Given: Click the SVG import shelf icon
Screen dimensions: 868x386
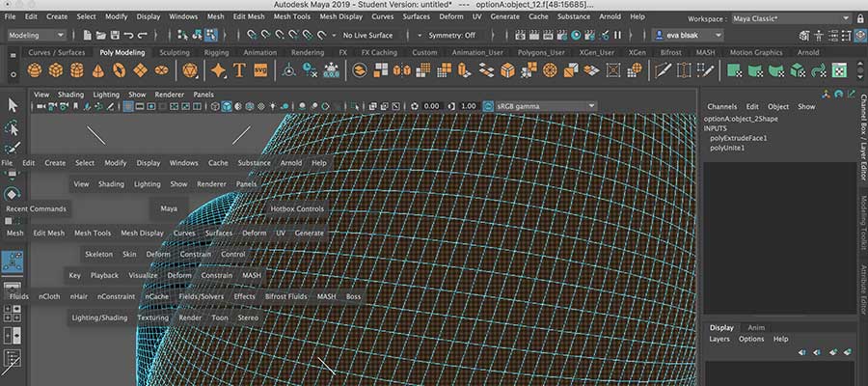Looking at the screenshot, I should coord(260,70).
